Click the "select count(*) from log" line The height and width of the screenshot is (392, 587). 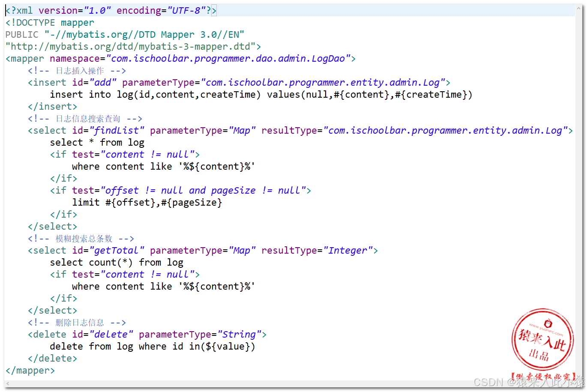(117, 262)
